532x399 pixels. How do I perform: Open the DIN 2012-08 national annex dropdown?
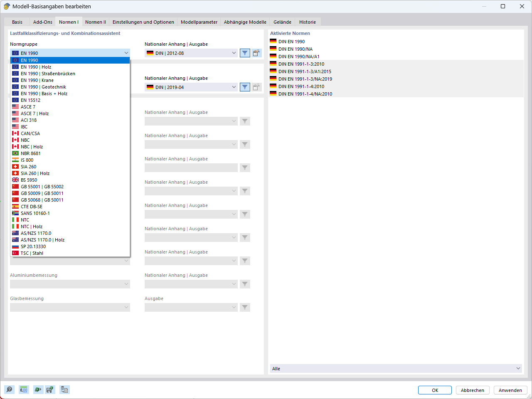pos(233,53)
